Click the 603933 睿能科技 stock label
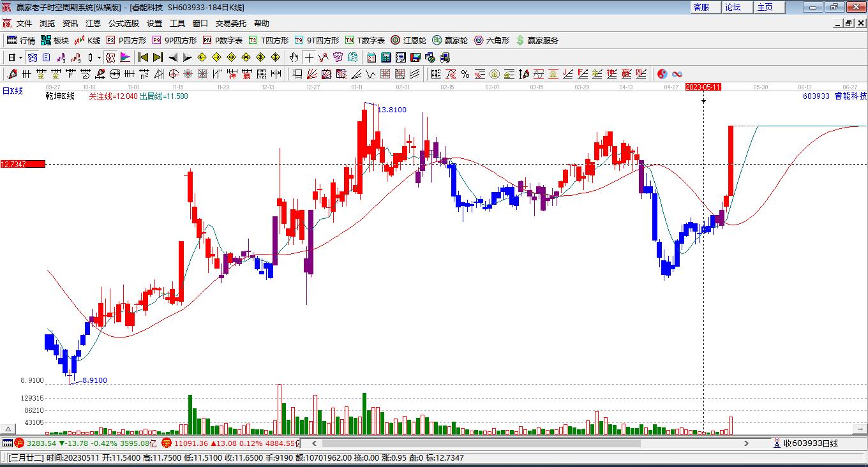The height and width of the screenshot is (467, 868). (835, 96)
